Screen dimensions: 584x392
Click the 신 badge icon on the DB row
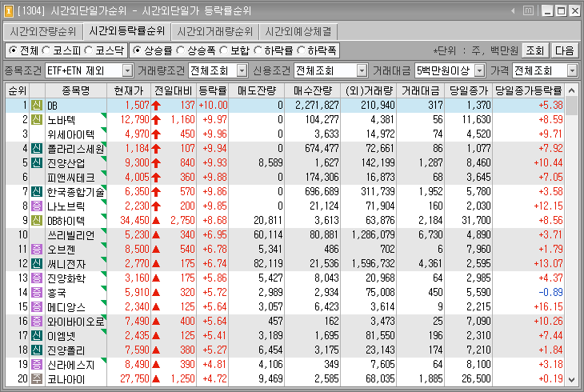[x=37, y=106]
